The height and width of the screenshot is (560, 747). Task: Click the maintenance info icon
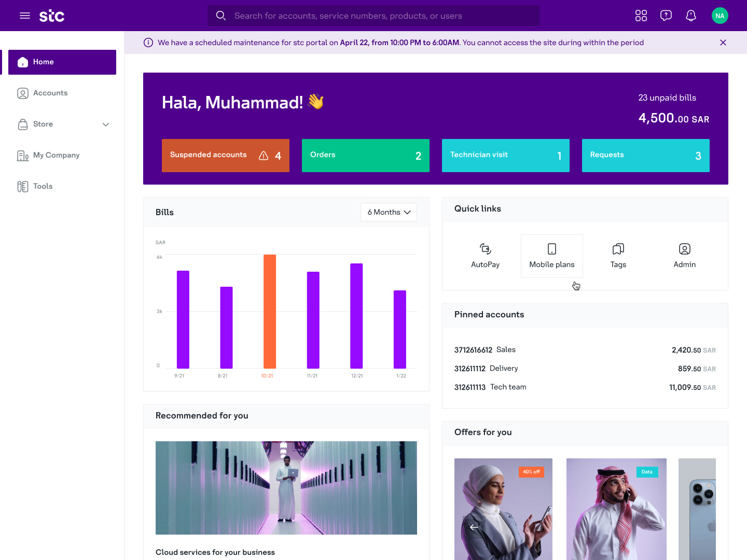click(x=148, y=43)
